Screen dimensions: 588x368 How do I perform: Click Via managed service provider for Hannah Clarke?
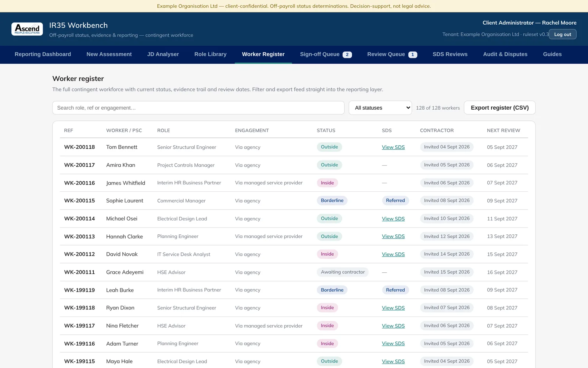(x=269, y=236)
